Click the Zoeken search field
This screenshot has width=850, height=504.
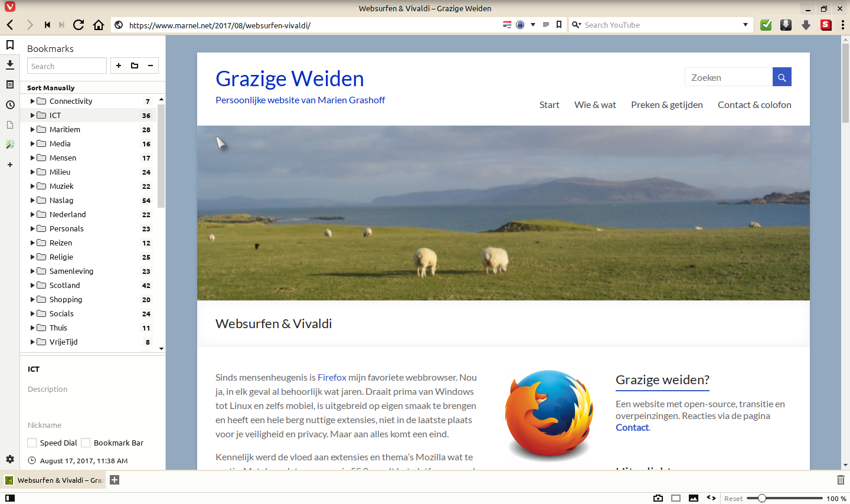728,77
